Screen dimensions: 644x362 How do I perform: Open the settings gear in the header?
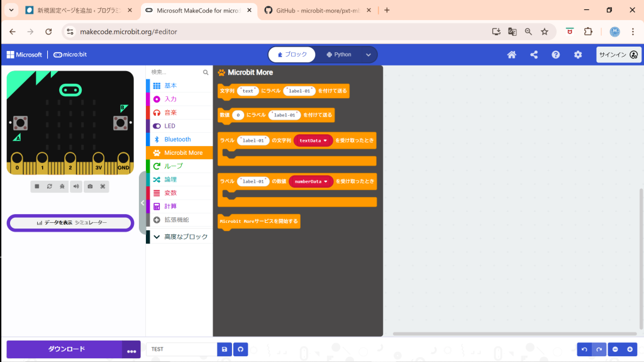tap(578, 55)
